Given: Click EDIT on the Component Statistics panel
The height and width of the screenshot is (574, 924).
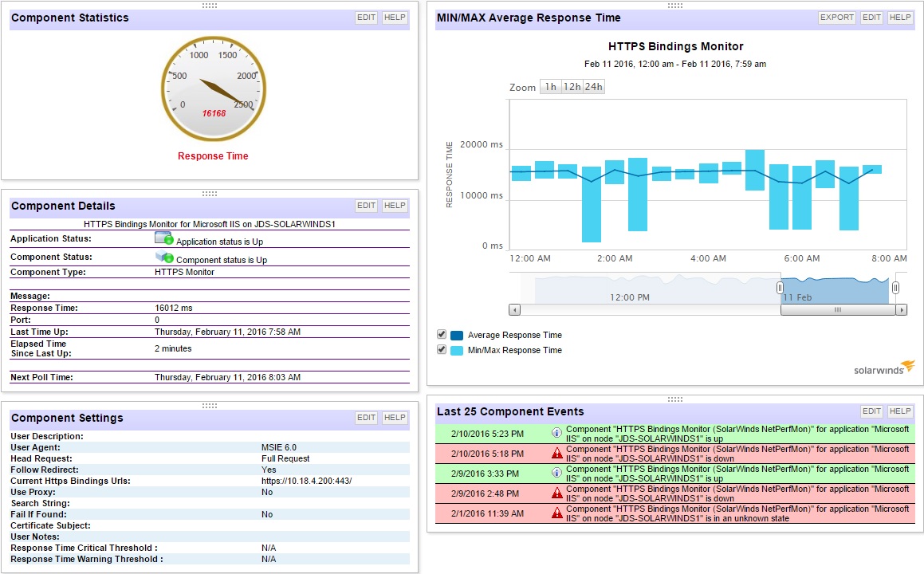Looking at the screenshot, I should coord(366,17).
